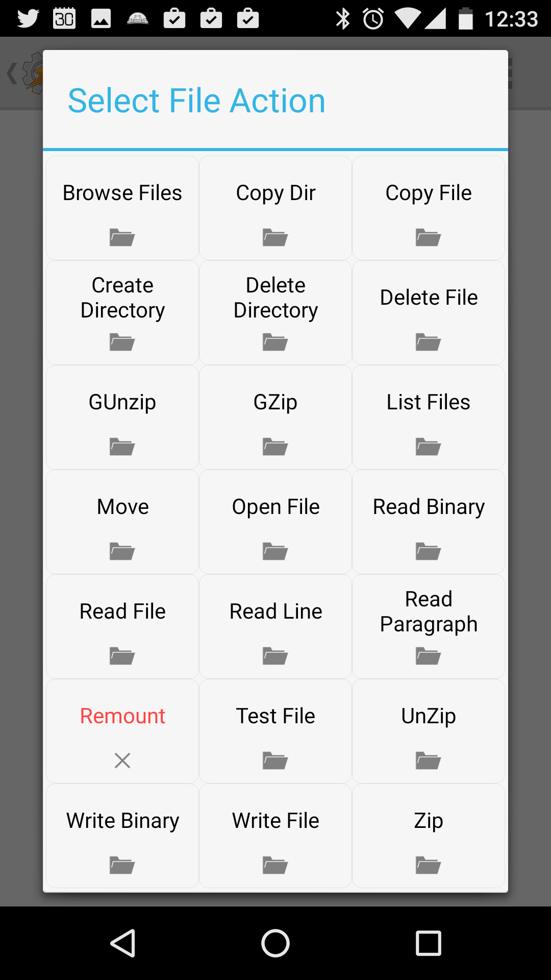This screenshot has height=980, width=551.
Task: Tap the Android home circle button
Action: (x=275, y=943)
